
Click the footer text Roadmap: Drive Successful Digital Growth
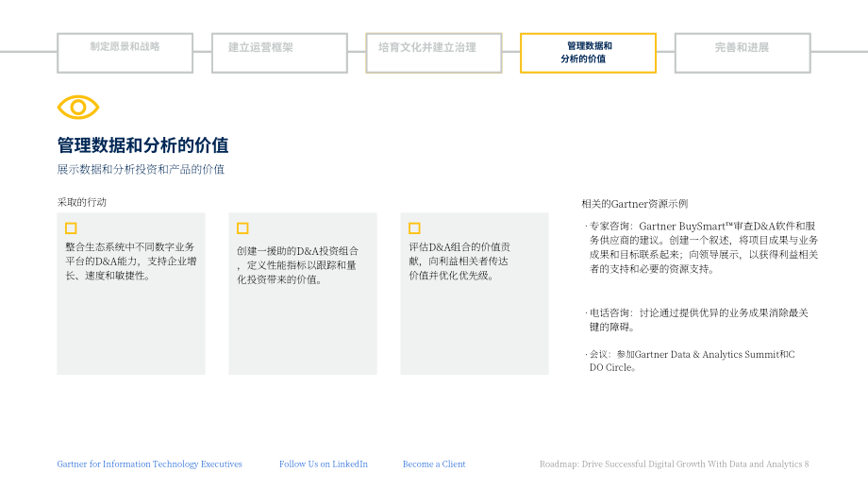click(x=675, y=464)
